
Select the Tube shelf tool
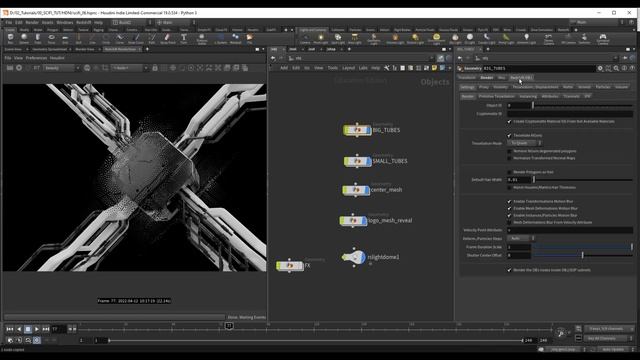[x=38, y=39]
